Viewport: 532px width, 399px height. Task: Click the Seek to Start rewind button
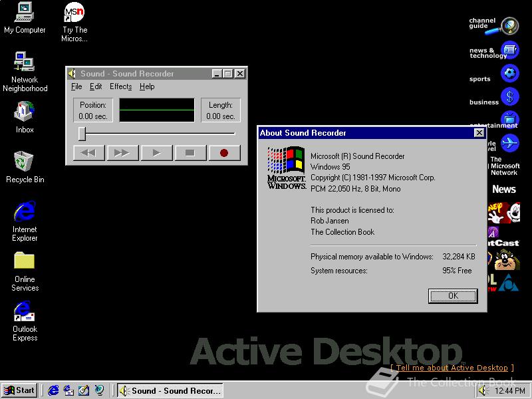(89, 153)
